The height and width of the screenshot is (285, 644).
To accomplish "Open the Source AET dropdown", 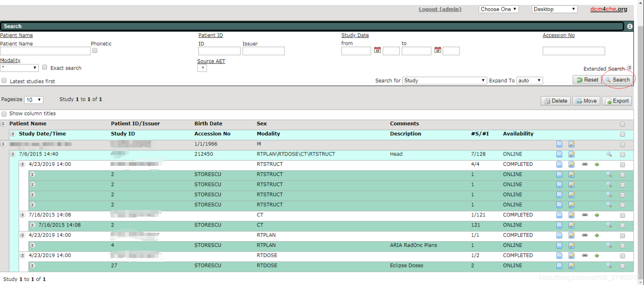I will pyautogui.click(x=202, y=68).
